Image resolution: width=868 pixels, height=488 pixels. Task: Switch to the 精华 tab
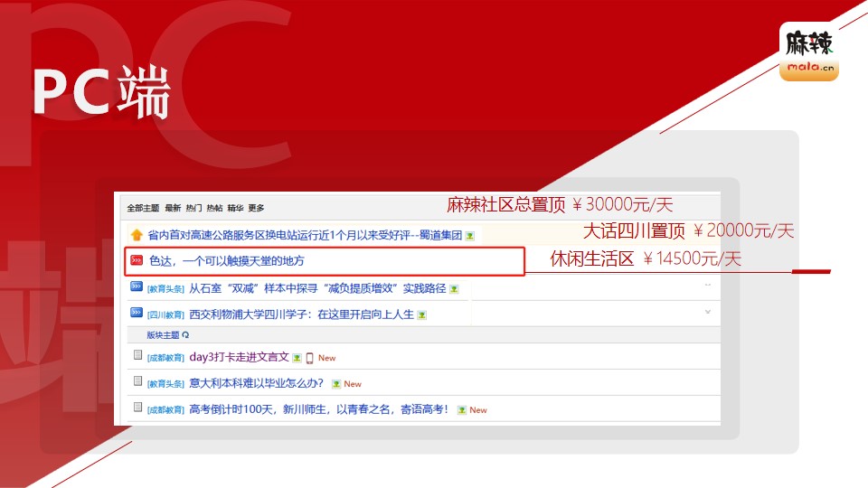235,208
